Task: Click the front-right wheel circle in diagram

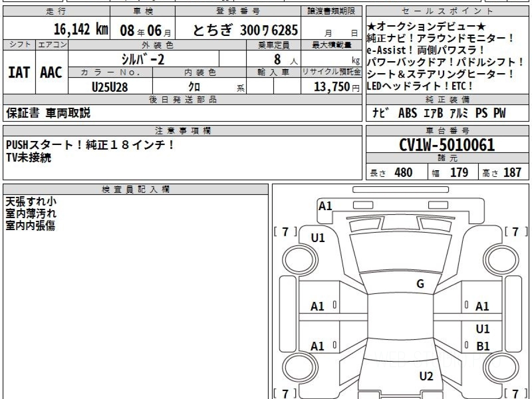Action: pyautogui.click(x=499, y=258)
